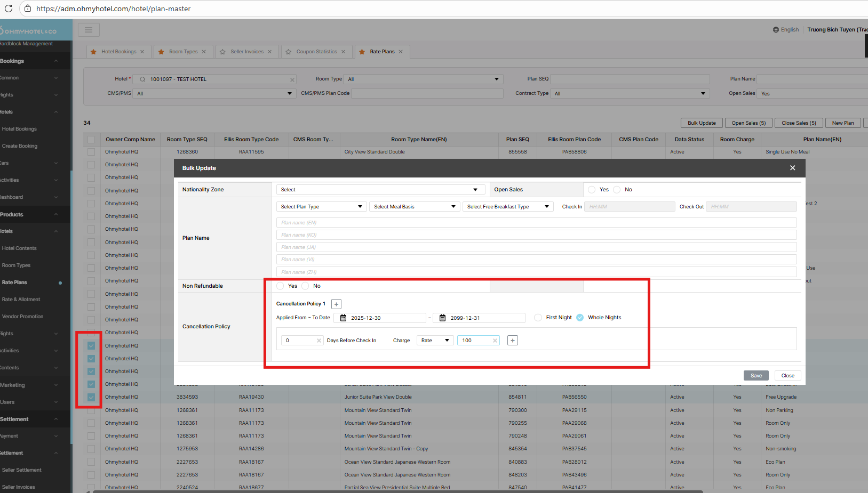The image size is (868, 493).
Task: Open the Coupon Statistics tab
Action: [316, 52]
